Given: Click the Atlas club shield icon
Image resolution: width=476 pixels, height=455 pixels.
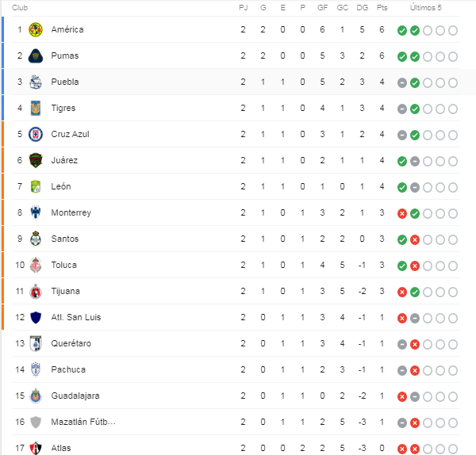Looking at the screenshot, I should pyautogui.click(x=36, y=448).
